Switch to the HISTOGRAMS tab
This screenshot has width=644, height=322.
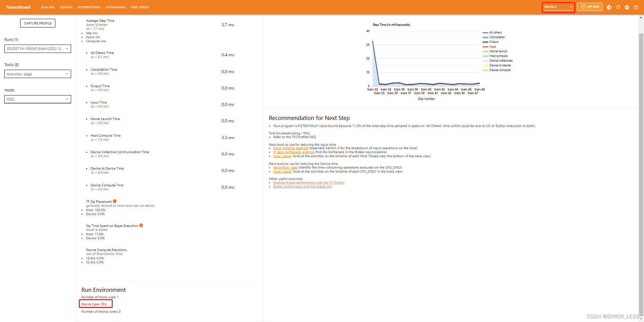(115, 7)
